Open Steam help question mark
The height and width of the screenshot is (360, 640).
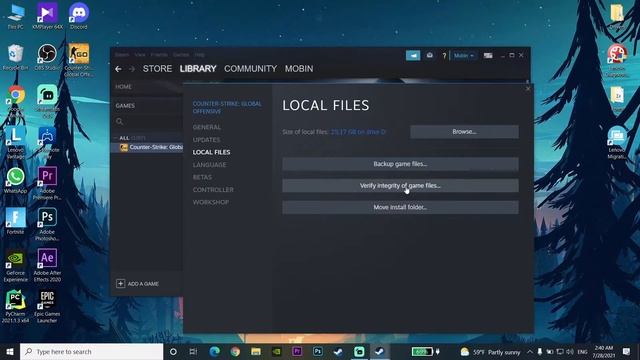click(444, 56)
